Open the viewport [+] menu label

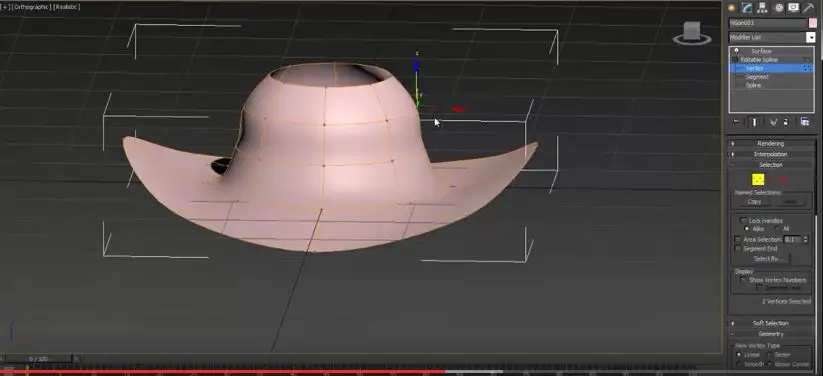(x=6, y=7)
